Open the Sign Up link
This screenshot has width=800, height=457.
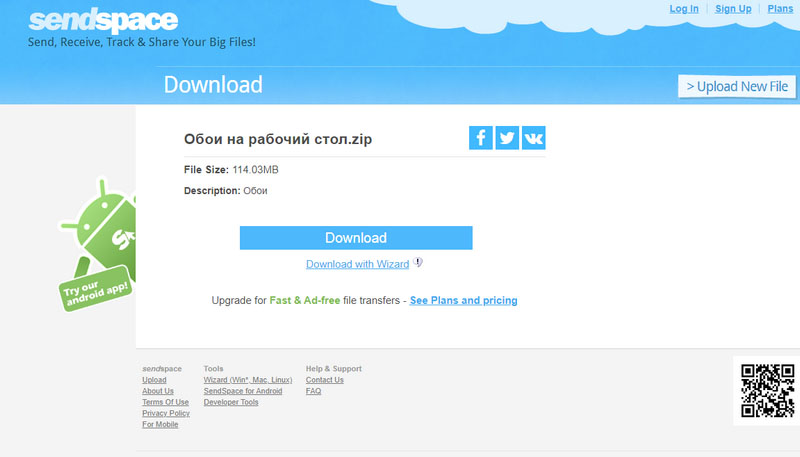733,9
